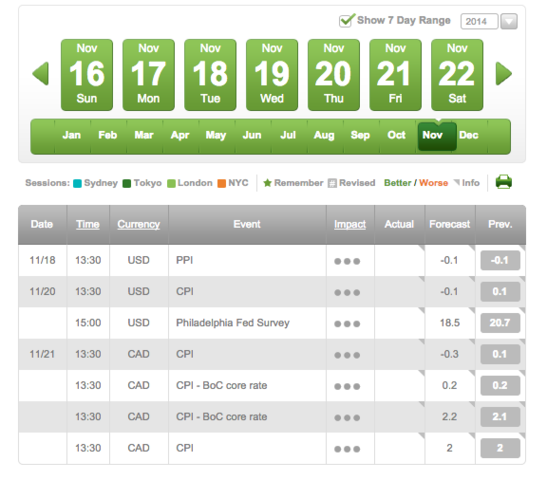Click the impact dots for the PPI row
The image size is (547, 480).
(x=347, y=261)
